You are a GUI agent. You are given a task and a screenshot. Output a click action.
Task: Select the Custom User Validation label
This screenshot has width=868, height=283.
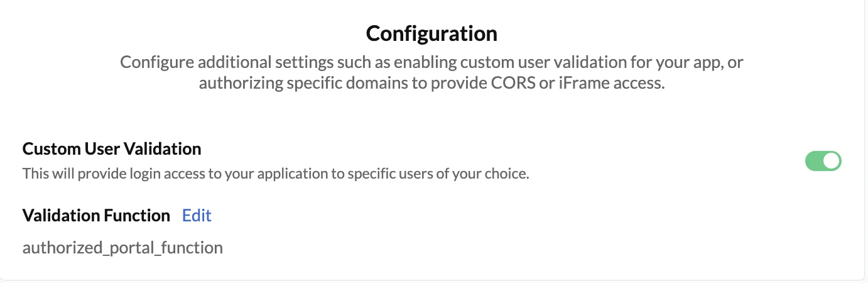pyautogui.click(x=112, y=149)
